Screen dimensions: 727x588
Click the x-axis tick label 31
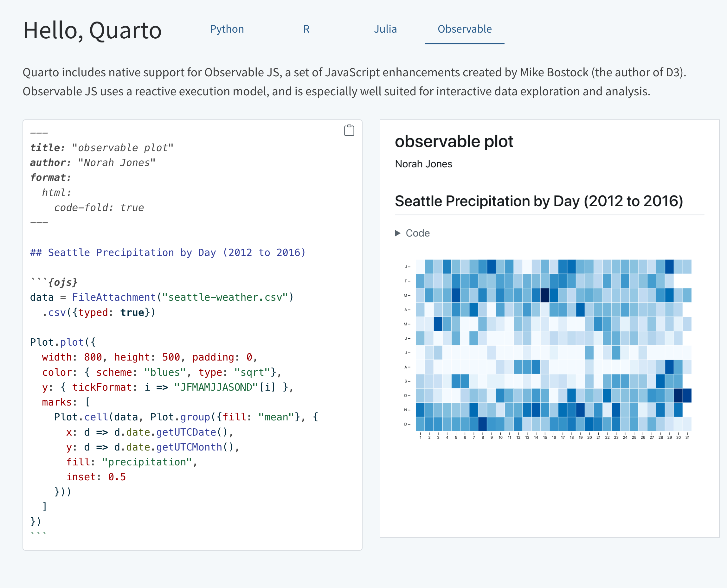click(x=687, y=438)
